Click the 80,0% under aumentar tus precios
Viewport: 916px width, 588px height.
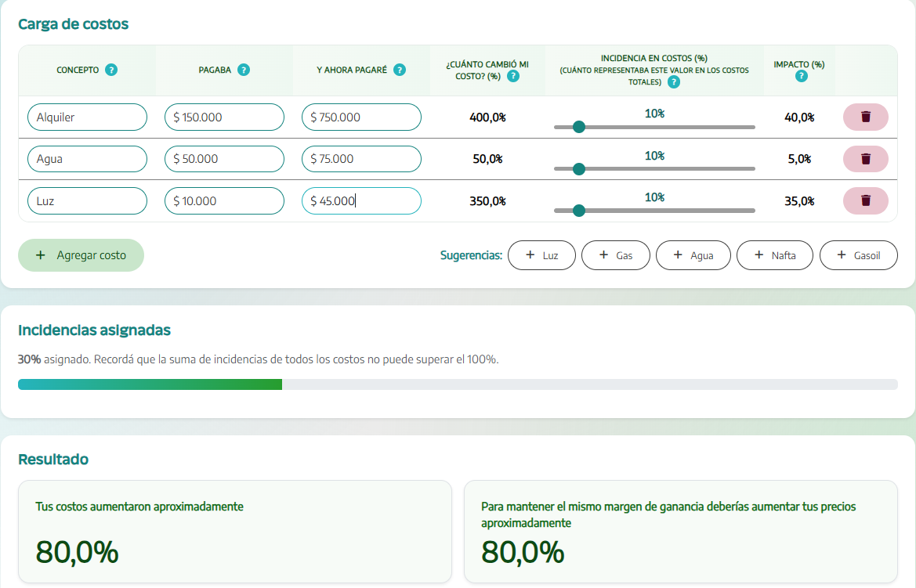523,552
